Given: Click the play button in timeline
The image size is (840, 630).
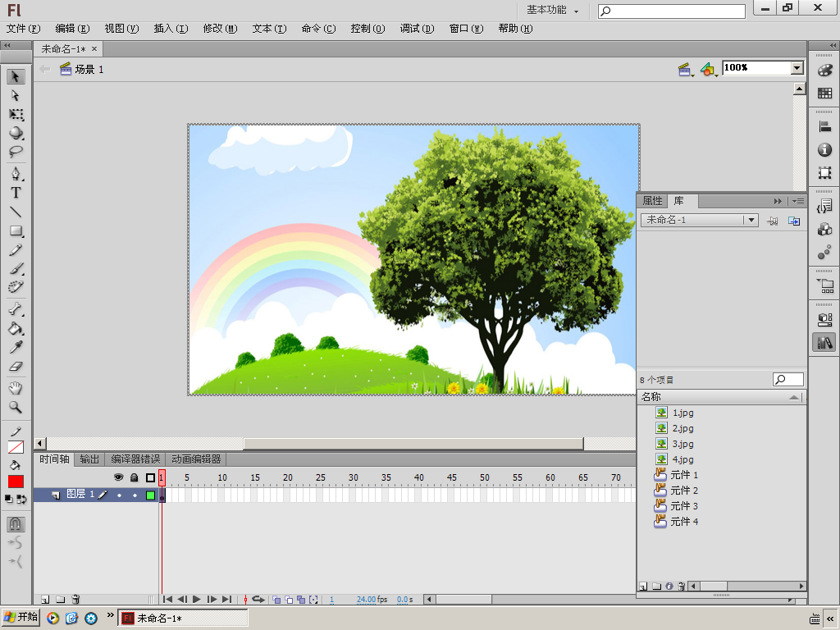Looking at the screenshot, I should point(197,600).
